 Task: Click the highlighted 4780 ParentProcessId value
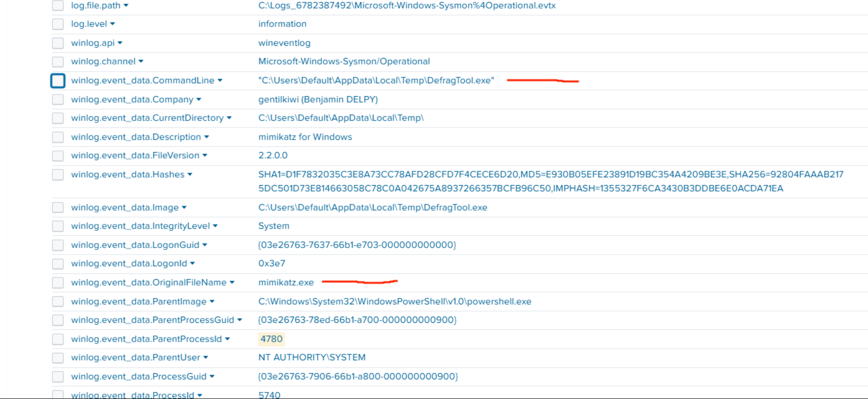(x=272, y=339)
